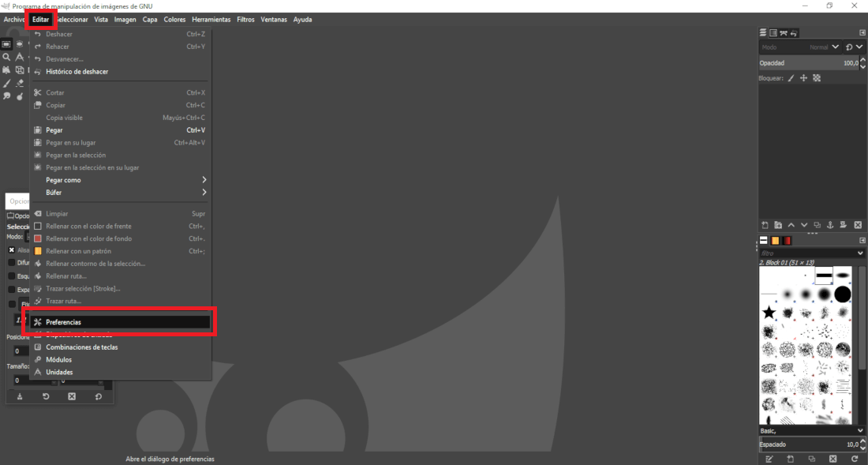Click the delete layer icon
Screen dimensions: 868x465
(x=858, y=225)
